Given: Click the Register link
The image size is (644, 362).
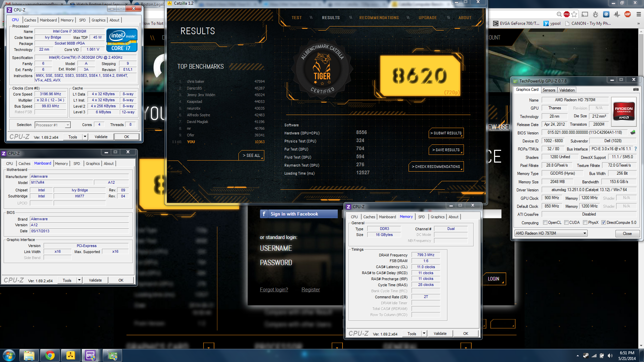Looking at the screenshot, I should coord(311,290).
